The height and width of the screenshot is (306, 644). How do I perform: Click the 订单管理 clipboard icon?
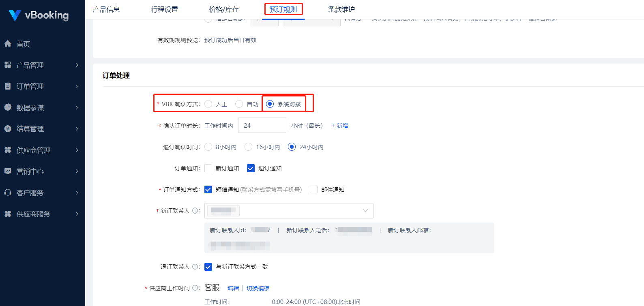[8, 86]
